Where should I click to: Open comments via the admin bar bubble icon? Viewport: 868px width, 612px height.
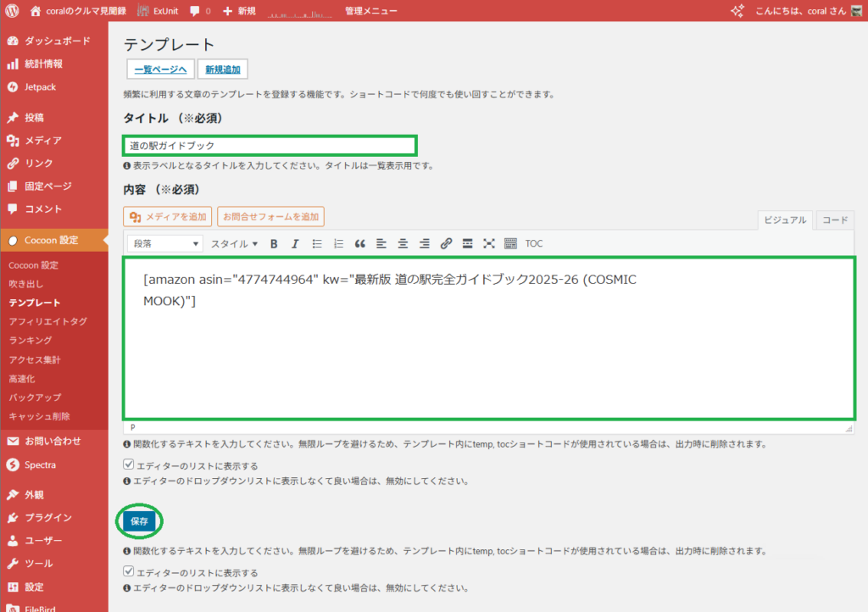point(197,11)
